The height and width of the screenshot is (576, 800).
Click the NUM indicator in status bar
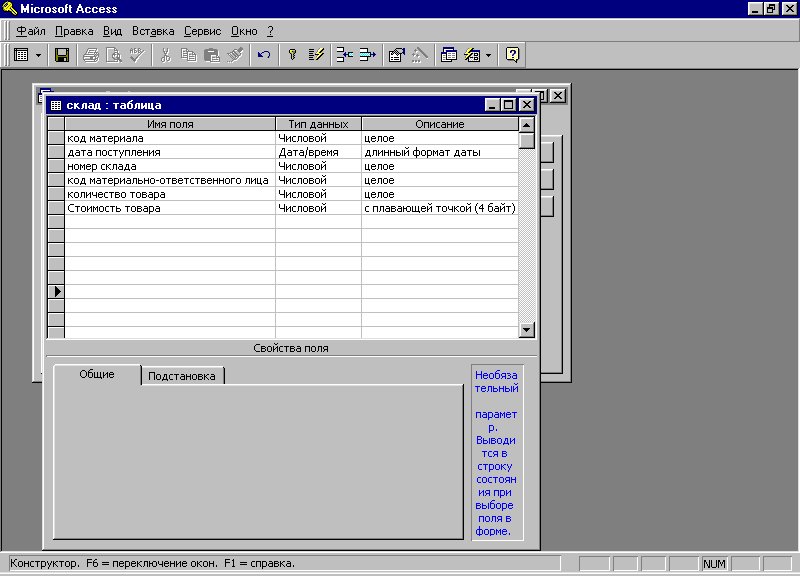[x=714, y=564]
